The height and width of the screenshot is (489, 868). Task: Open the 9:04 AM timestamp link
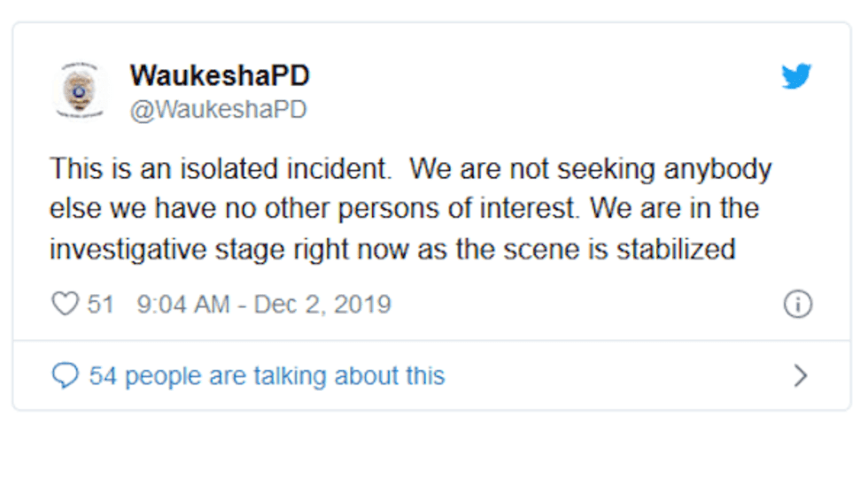[x=183, y=304]
